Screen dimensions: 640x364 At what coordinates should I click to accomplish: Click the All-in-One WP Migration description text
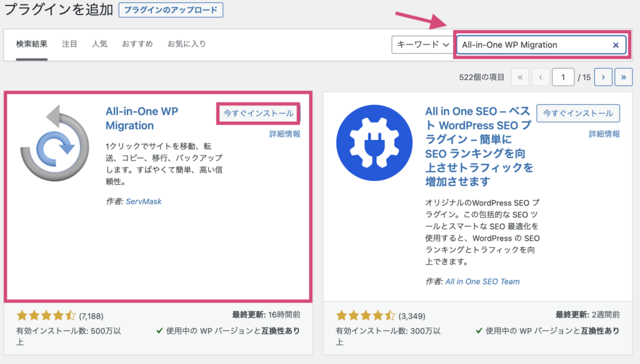164,164
